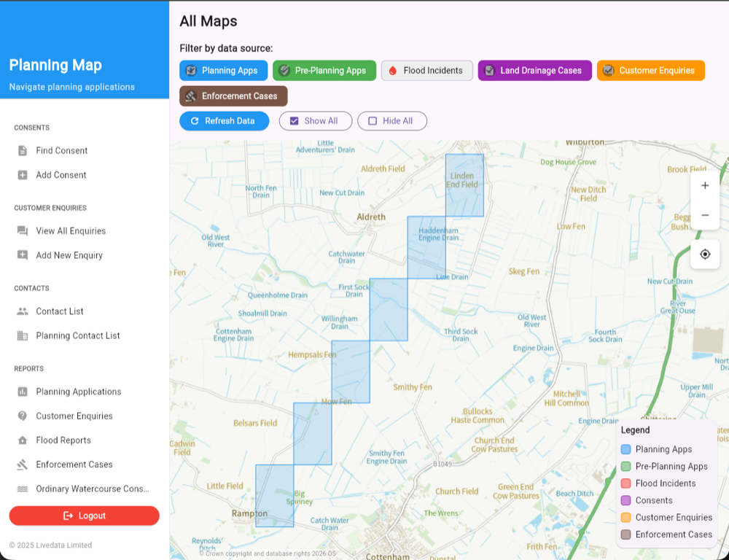The width and height of the screenshot is (729, 560).
Task: Click the Planning Contact List building icon
Action: 23,335
